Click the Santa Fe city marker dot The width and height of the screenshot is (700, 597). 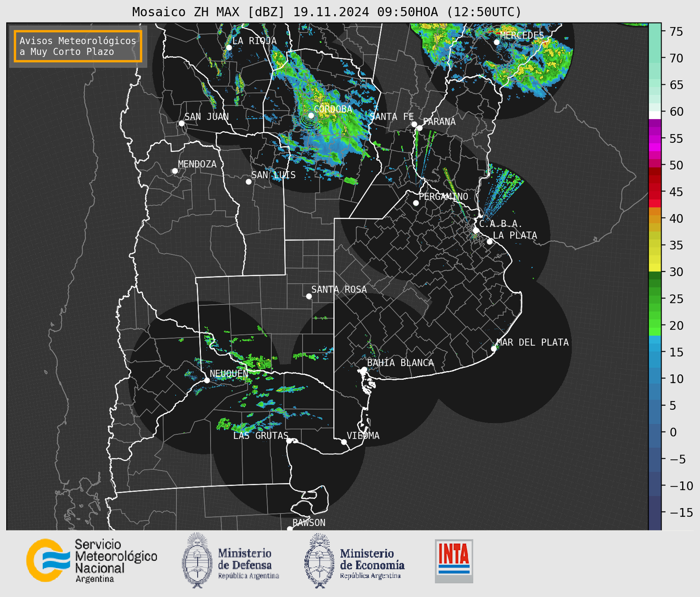(414, 124)
